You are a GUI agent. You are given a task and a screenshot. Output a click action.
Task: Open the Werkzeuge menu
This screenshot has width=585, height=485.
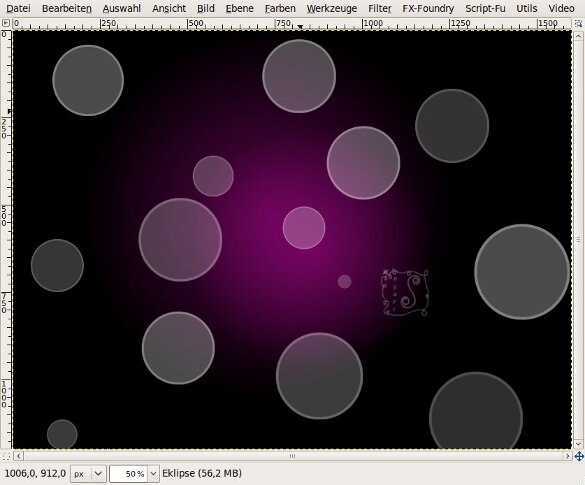pyautogui.click(x=332, y=8)
